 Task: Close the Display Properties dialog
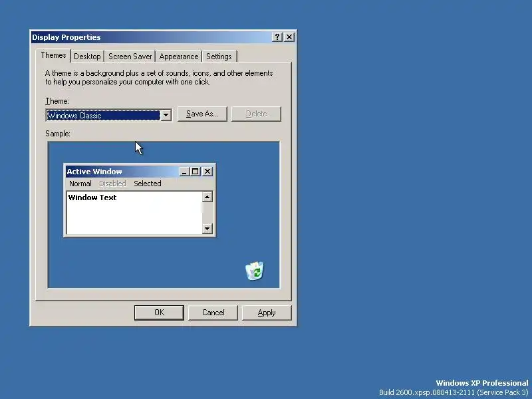289,37
